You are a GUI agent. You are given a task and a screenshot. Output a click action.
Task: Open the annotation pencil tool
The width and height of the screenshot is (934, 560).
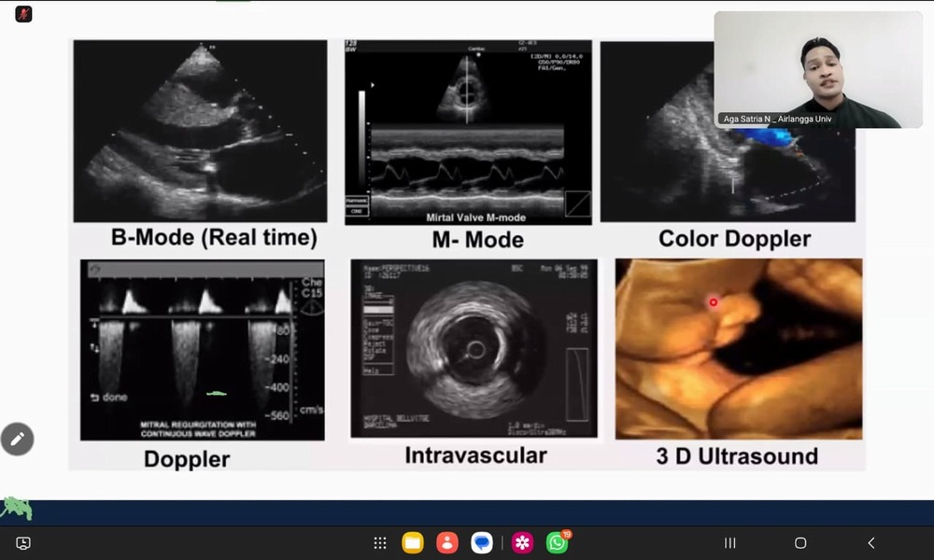[17, 438]
